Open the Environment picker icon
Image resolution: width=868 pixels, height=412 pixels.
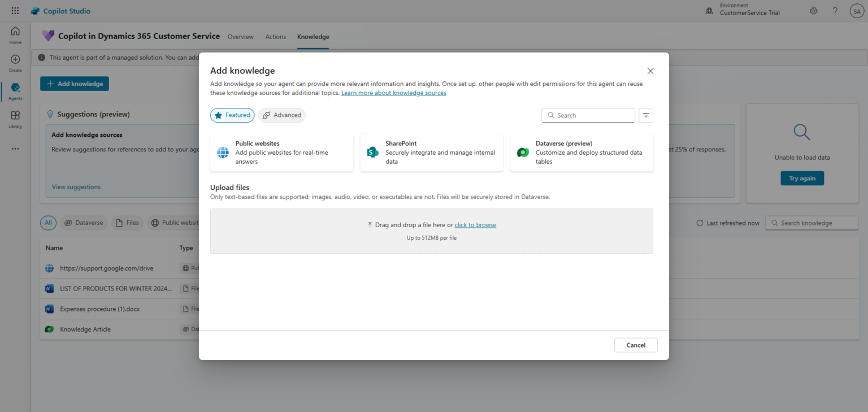click(709, 10)
